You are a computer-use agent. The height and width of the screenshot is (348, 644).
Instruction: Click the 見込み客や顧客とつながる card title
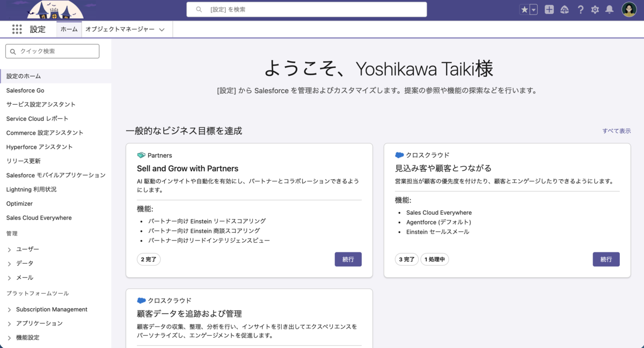(443, 168)
